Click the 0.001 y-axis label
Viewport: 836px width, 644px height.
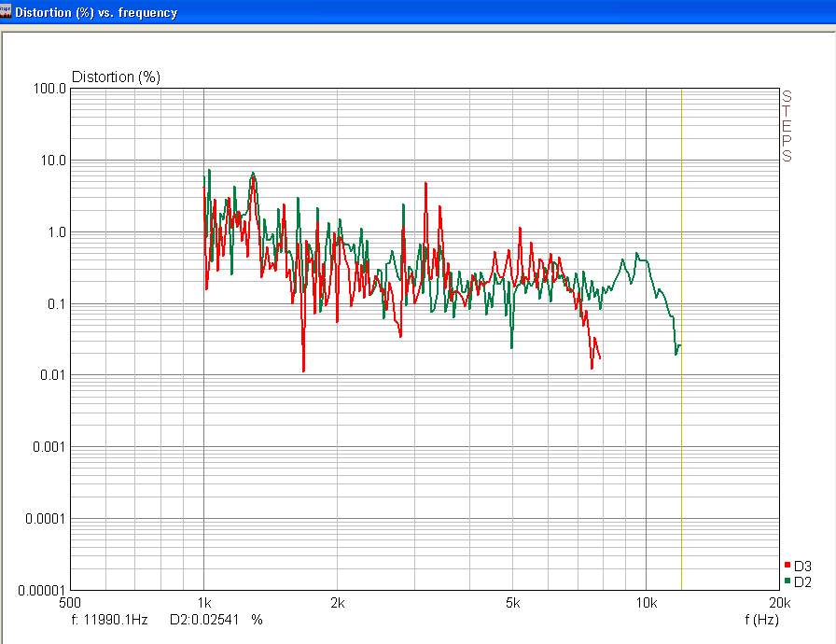click(49, 447)
